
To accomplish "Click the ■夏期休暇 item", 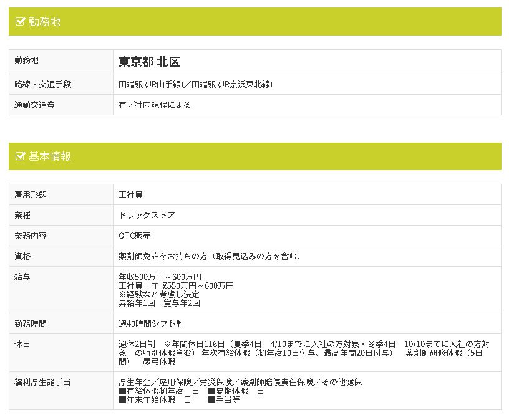I will pyautogui.click(x=236, y=391).
